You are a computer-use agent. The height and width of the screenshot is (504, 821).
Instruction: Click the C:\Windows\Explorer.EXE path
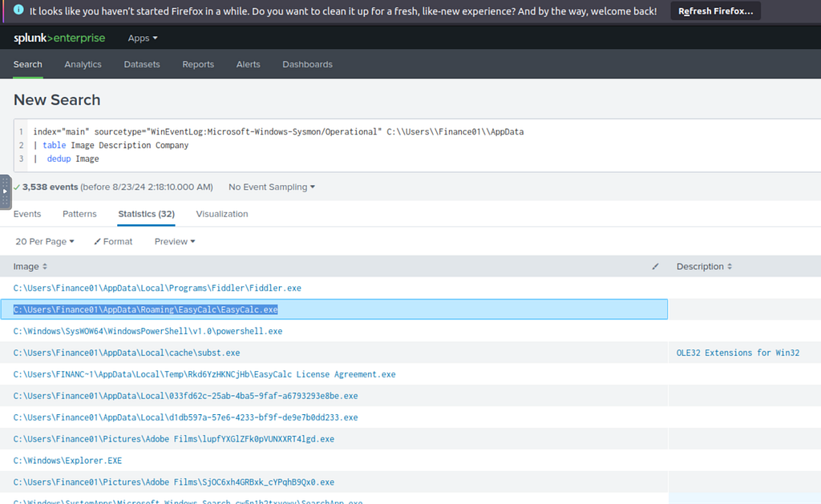click(x=67, y=461)
